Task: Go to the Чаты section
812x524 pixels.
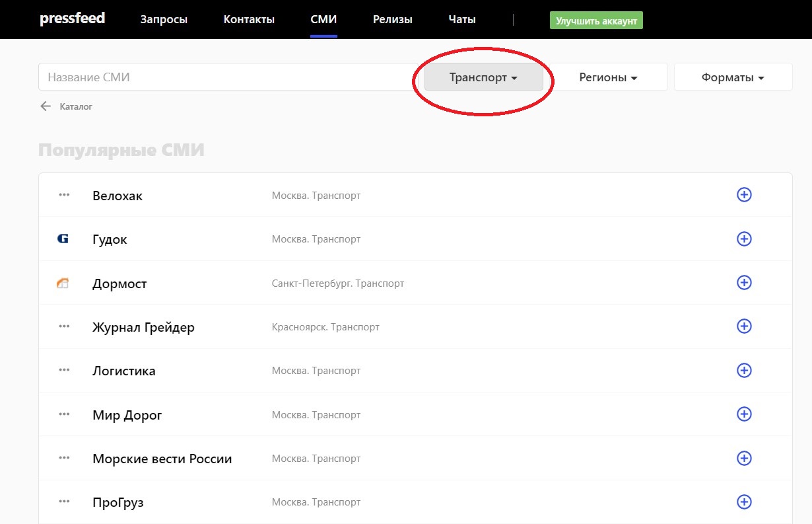Action: tap(462, 20)
